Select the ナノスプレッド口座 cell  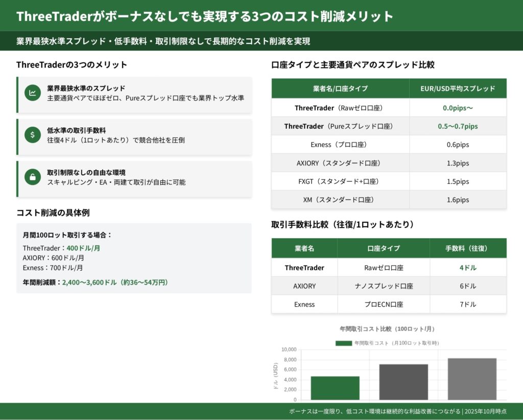click(384, 286)
